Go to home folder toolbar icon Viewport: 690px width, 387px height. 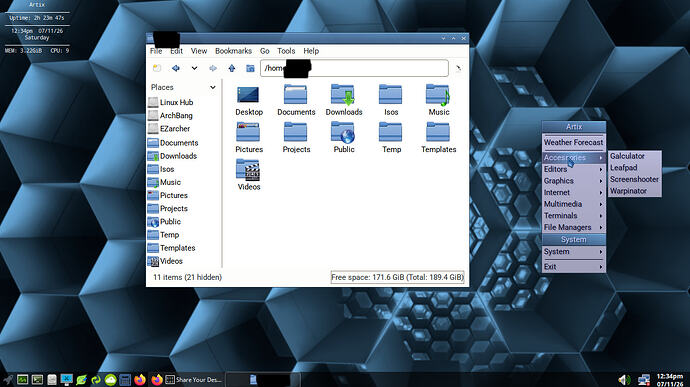[x=250, y=68]
